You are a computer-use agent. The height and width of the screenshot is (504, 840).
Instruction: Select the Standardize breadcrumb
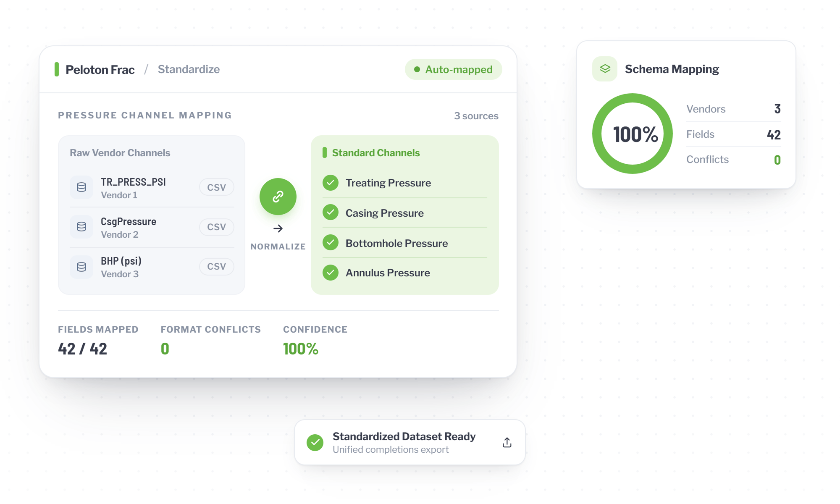click(x=189, y=69)
